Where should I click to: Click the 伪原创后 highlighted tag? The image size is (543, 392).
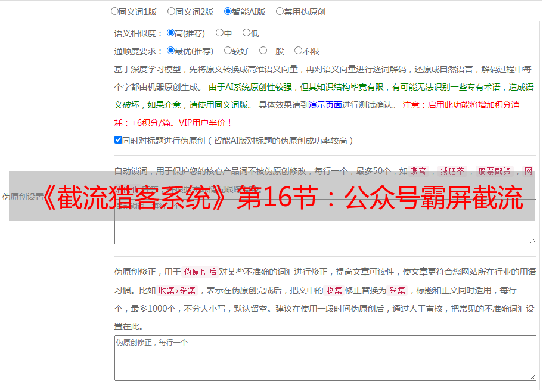pos(200,272)
